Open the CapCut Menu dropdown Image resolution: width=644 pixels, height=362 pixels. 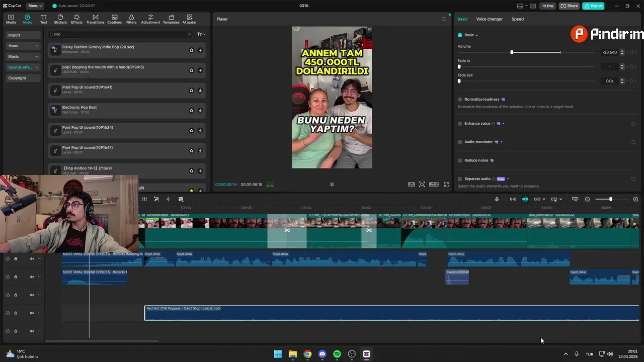(x=35, y=6)
